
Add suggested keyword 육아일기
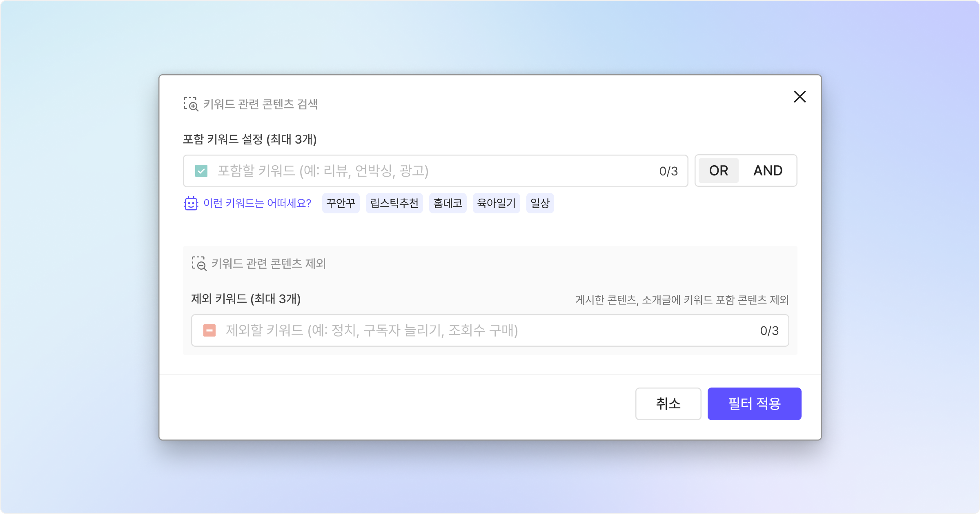[497, 203]
